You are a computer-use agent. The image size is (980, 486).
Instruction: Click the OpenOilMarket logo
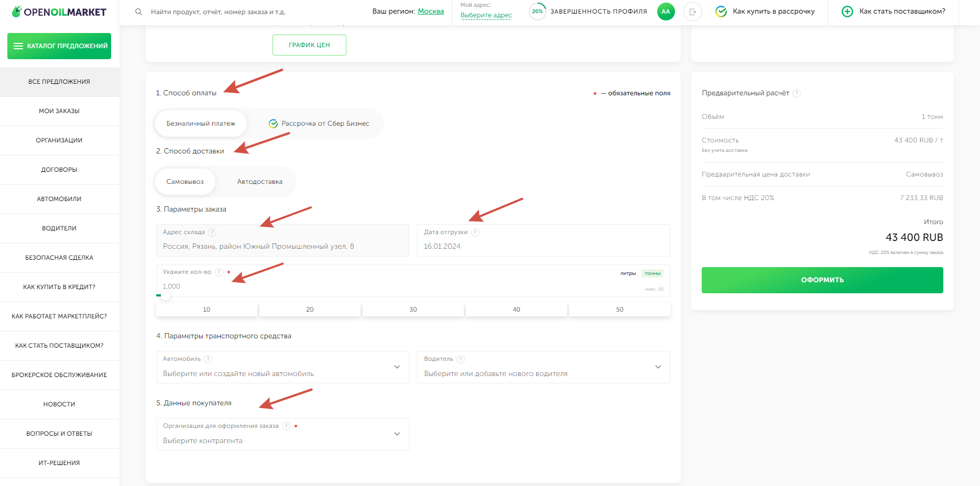coord(59,12)
